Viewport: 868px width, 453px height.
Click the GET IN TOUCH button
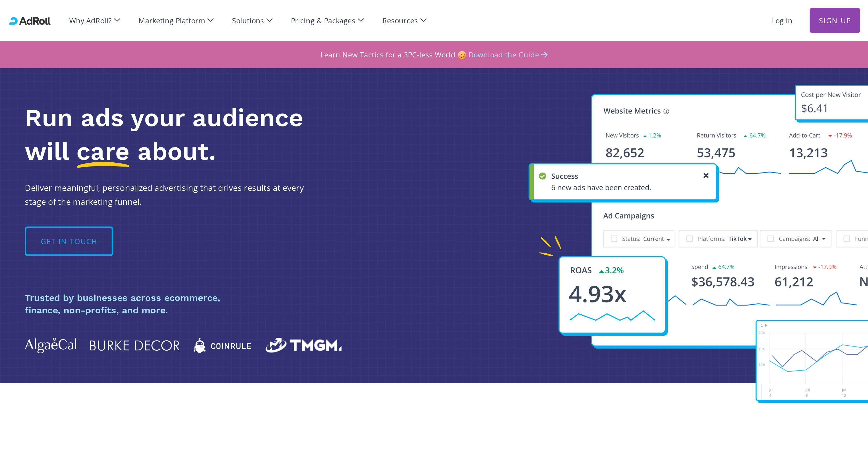pyautogui.click(x=69, y=241)
